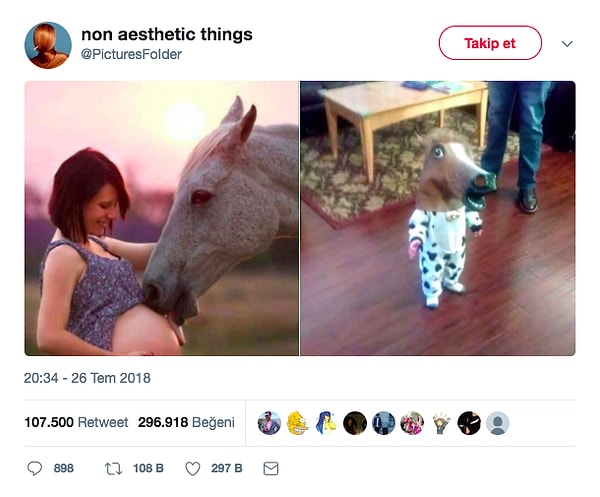This screenshot has height=497, width=600.
Task: Open the horse mask toddler photo
Action: [x=438, y=219]
